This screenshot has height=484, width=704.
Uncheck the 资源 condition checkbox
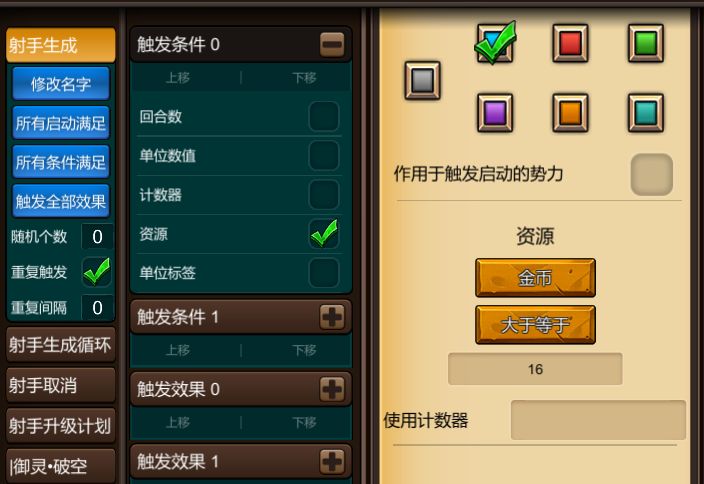coord(324,233)
